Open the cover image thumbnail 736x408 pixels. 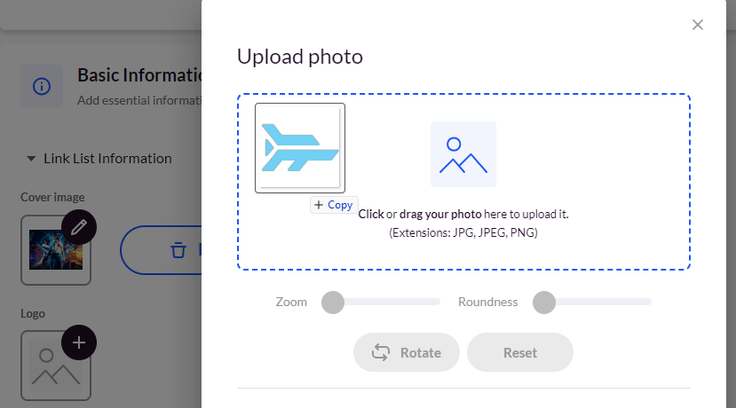point(56,250)
